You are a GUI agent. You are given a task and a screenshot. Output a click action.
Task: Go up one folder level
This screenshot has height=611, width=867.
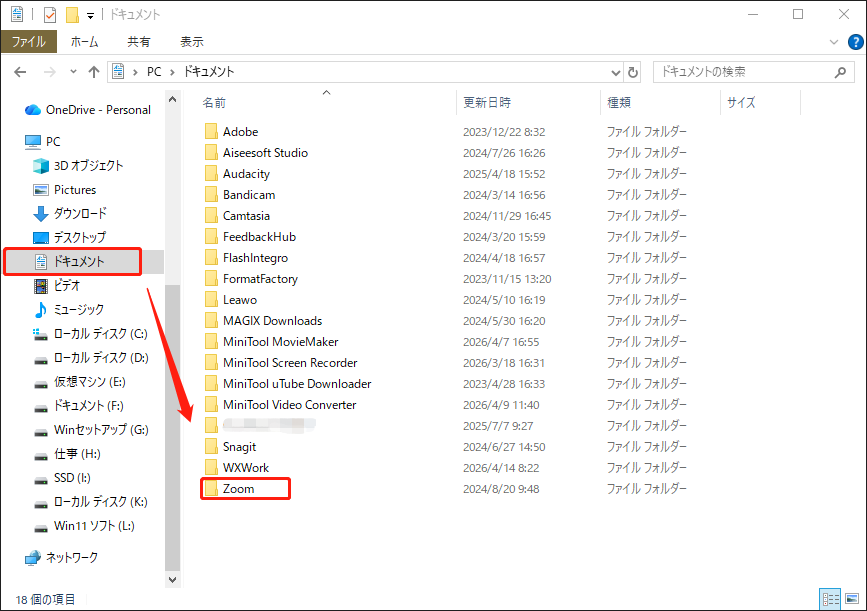[x=93, y=72]
